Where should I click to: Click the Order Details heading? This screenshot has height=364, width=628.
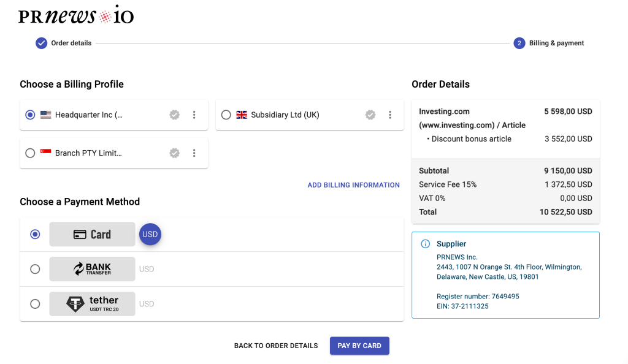tap(440, 85)
